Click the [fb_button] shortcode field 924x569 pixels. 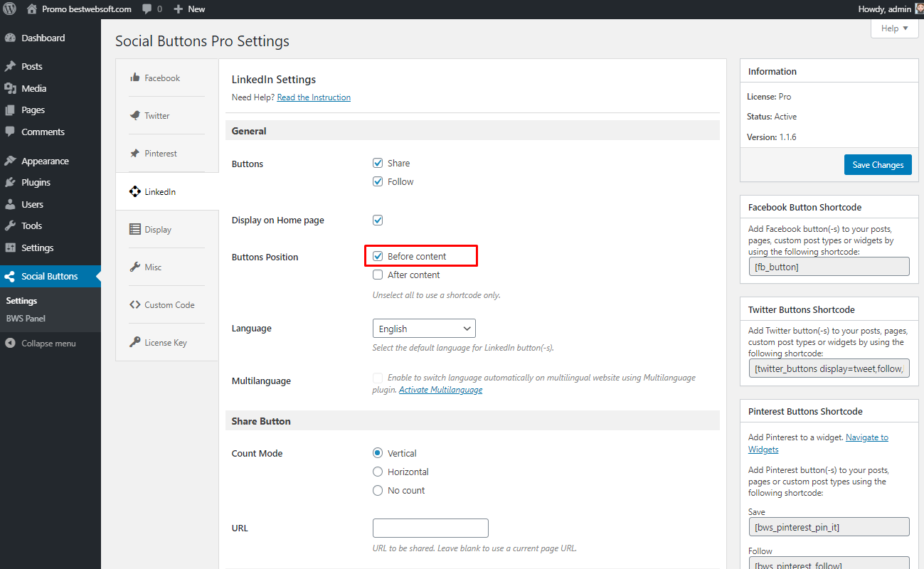click(829, 267)
